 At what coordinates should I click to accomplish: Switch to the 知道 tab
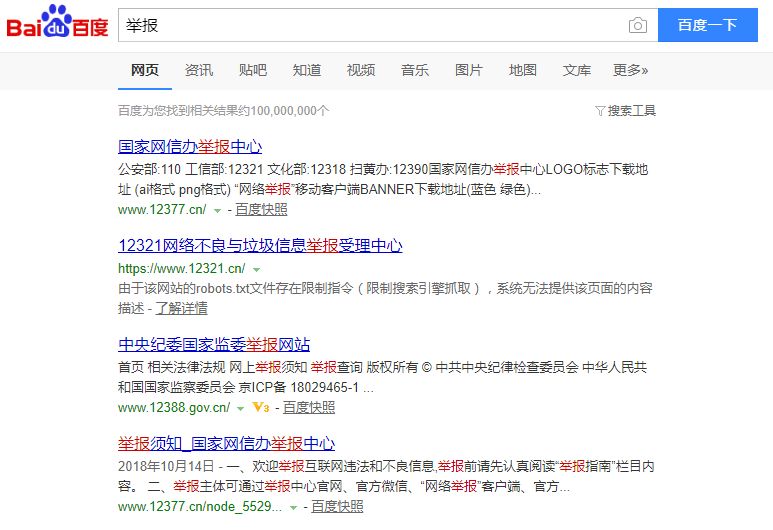307,71
